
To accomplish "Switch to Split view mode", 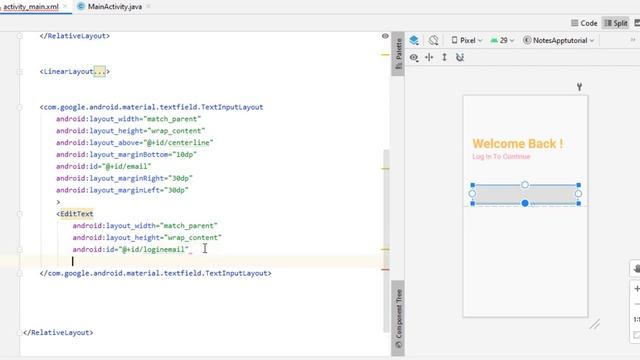I will pos(616,23).
